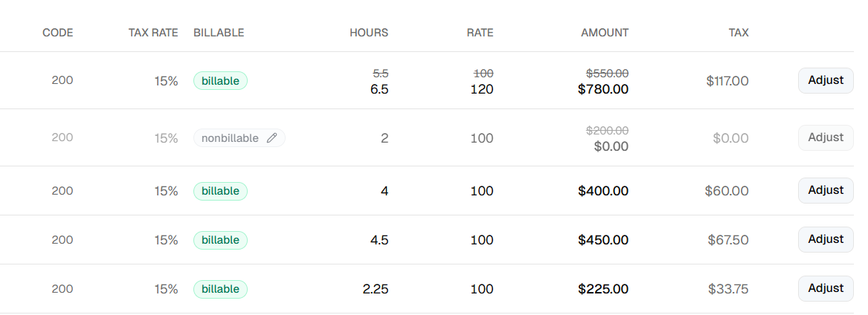This screenshot has height=315, width=868.
Task: Click the struck-through $550.00 original amount
Action: [607, 73]
